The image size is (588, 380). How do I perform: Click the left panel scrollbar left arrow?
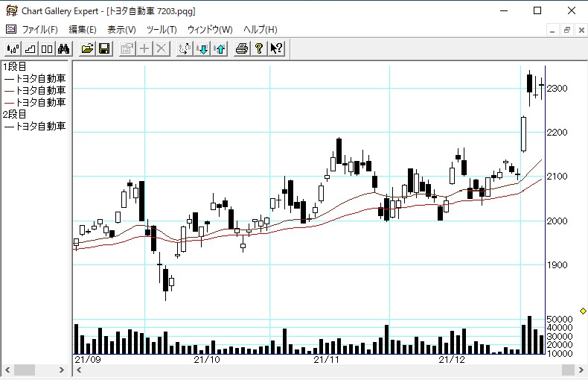7,370
